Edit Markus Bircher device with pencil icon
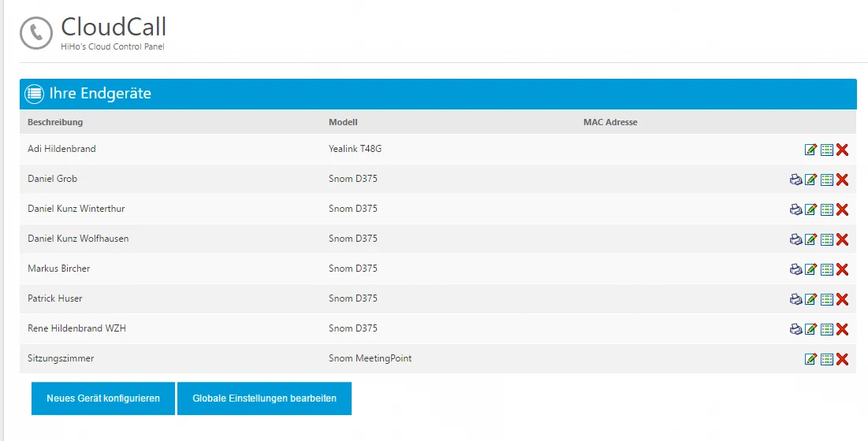The width and height of the screenshot is (868, 441). pos(810,269)
